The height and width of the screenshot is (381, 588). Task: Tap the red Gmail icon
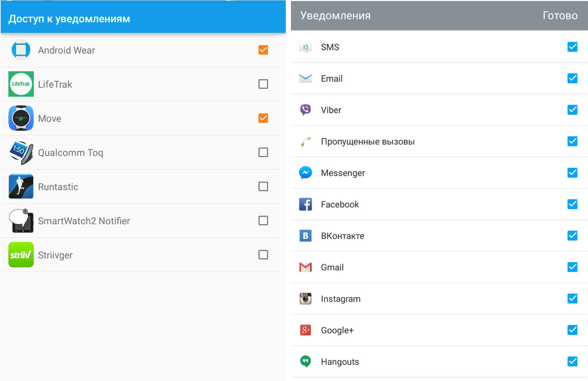[305, 267]
